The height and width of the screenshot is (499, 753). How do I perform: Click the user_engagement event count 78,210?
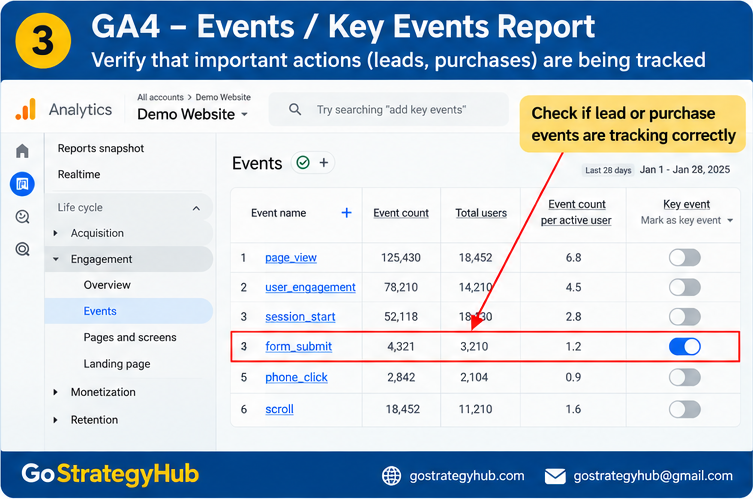pos(401,287)
